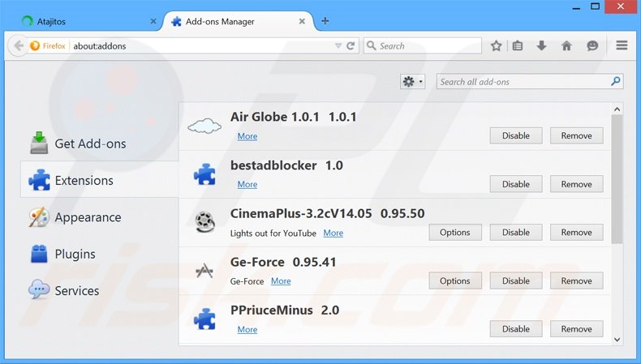
Task: Click the scrollbar down arrow of extensions list
Action: coord(617,339)
